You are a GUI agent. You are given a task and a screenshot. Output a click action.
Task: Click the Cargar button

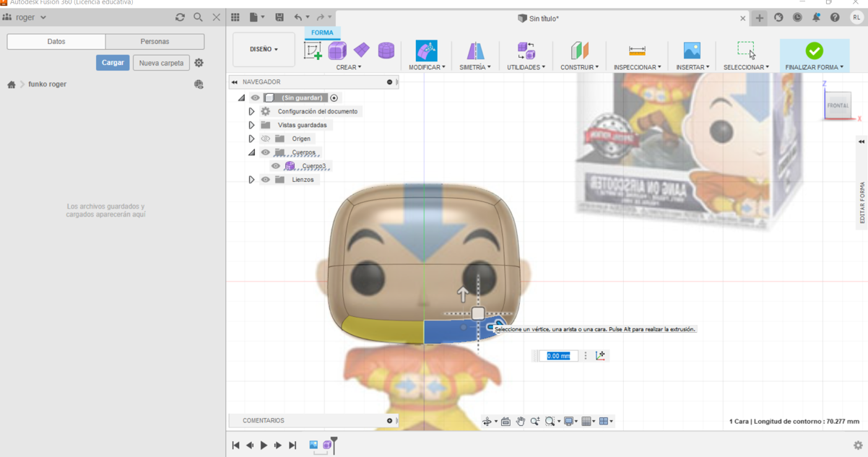pos(113,63)
